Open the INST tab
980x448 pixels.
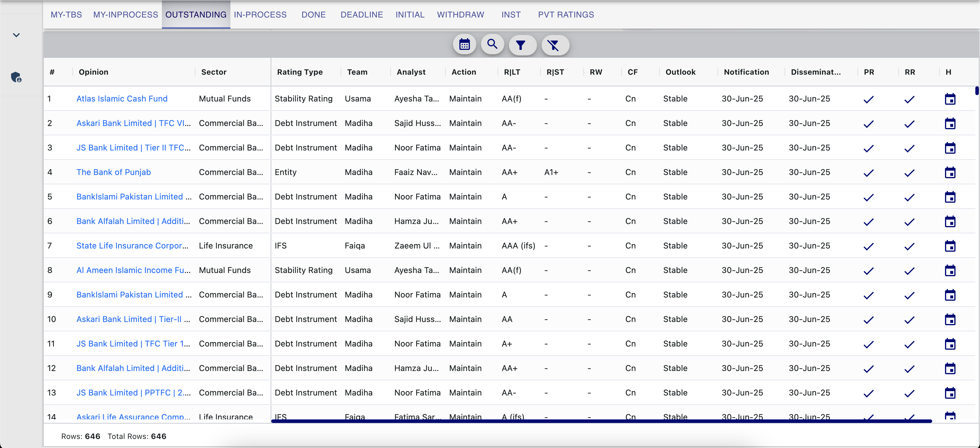click(511, 15)
